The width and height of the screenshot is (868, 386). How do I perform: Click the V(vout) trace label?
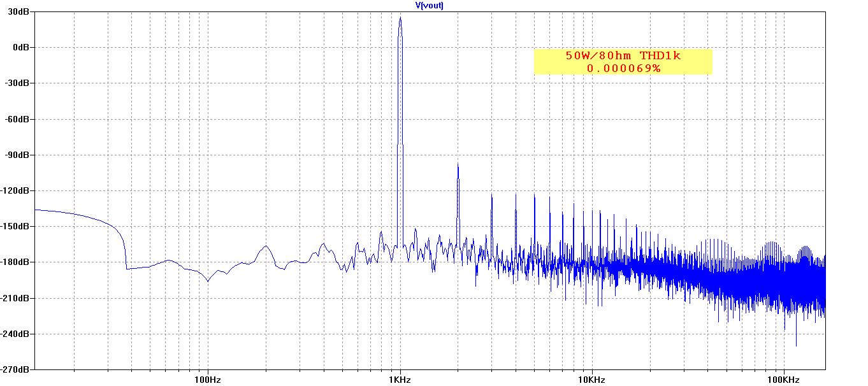[430, 5]
